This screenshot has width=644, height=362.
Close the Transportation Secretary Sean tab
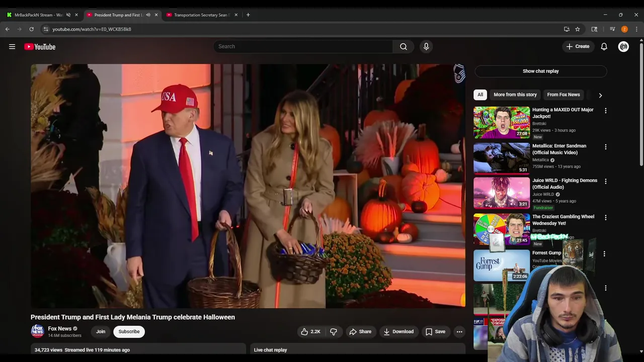(236, 15)
